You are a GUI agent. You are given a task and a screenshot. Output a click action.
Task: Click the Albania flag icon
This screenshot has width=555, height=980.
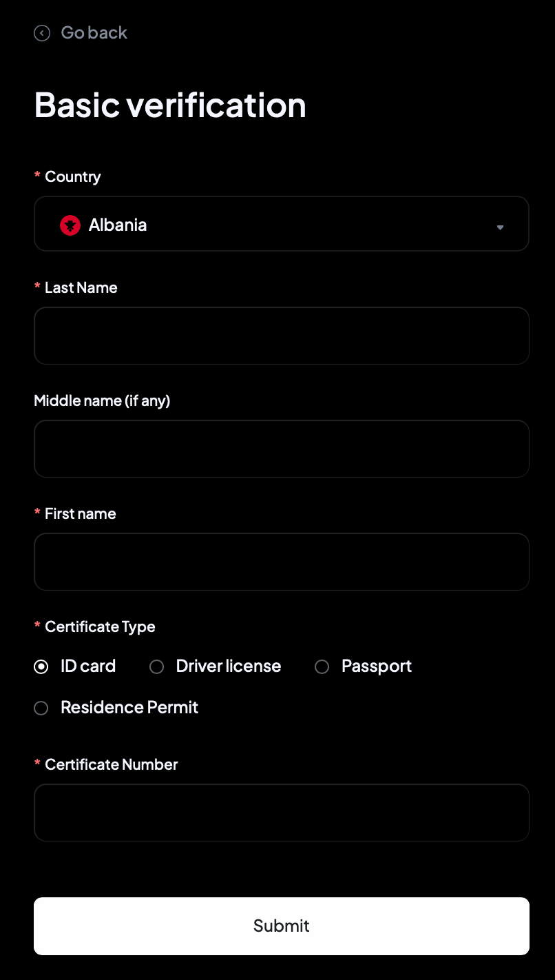tap(70, 225)
